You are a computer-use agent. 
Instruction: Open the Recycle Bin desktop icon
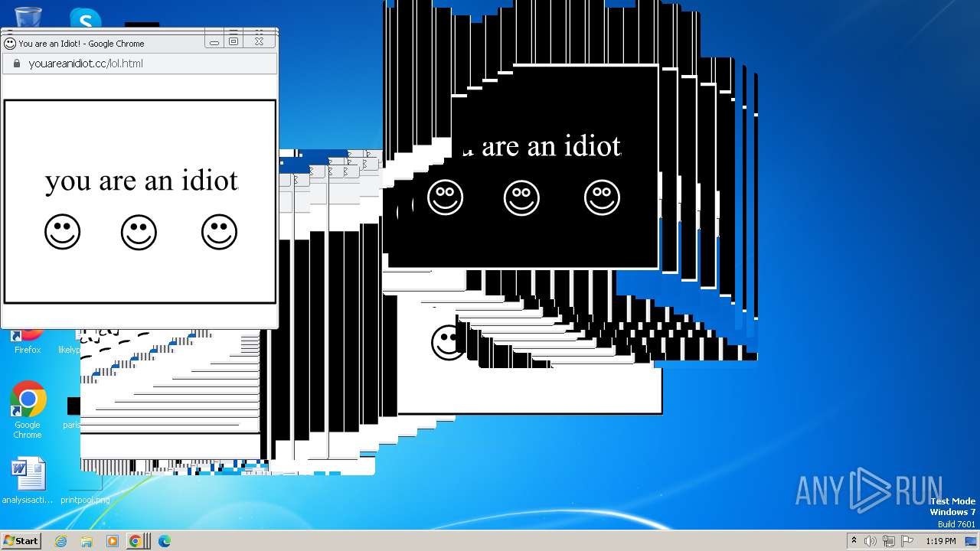[x=28, y=15]
